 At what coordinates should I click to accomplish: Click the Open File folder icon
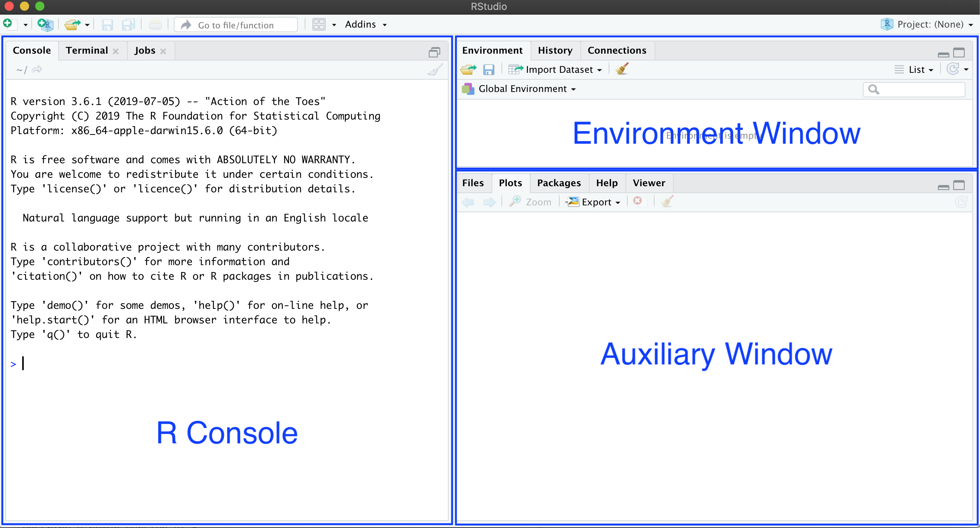tap(72, 25)
